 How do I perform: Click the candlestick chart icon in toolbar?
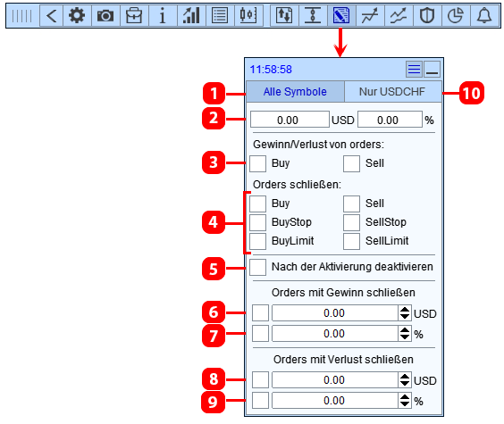pos(248,15)
